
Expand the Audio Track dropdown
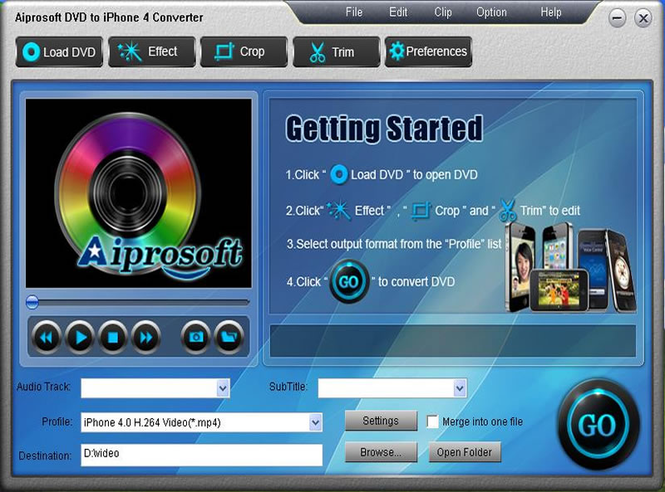pos(223,388)
